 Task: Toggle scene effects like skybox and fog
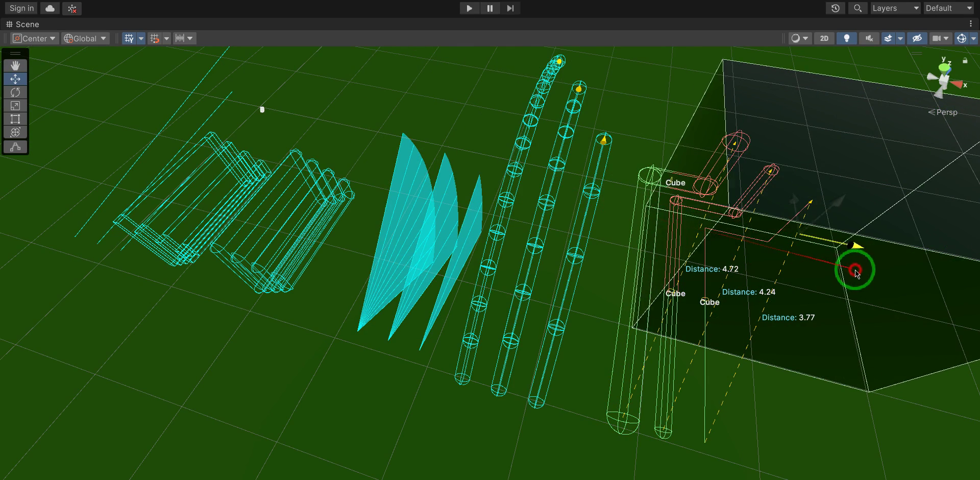point(888,38)
